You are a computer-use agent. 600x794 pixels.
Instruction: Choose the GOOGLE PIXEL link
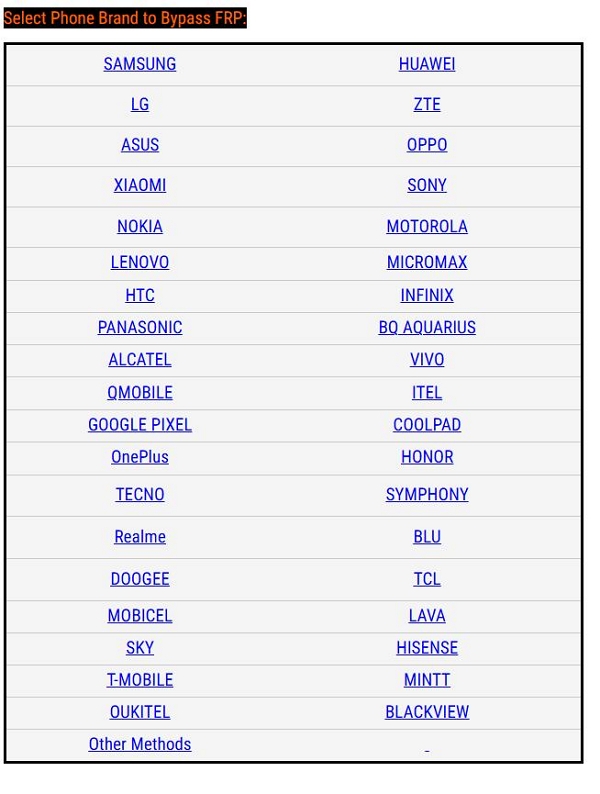coord(140,424)
